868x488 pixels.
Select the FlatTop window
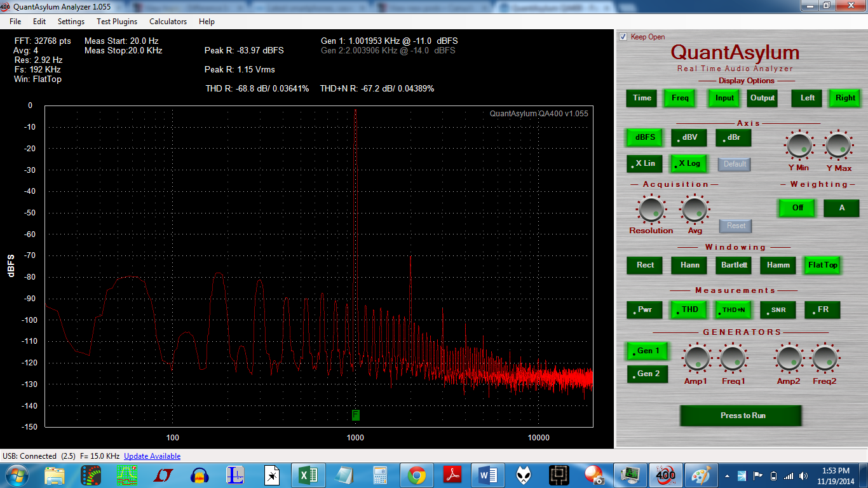822,265
